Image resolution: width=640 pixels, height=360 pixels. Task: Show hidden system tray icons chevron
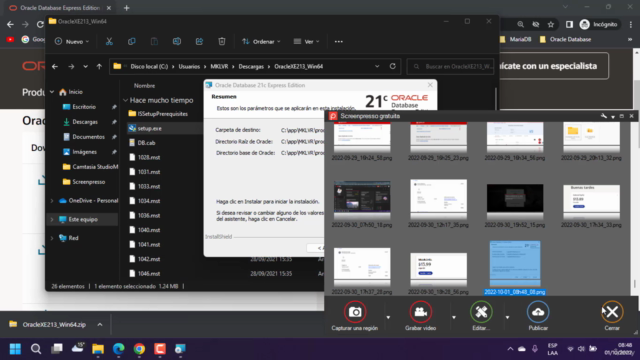[x=510, y=349]
